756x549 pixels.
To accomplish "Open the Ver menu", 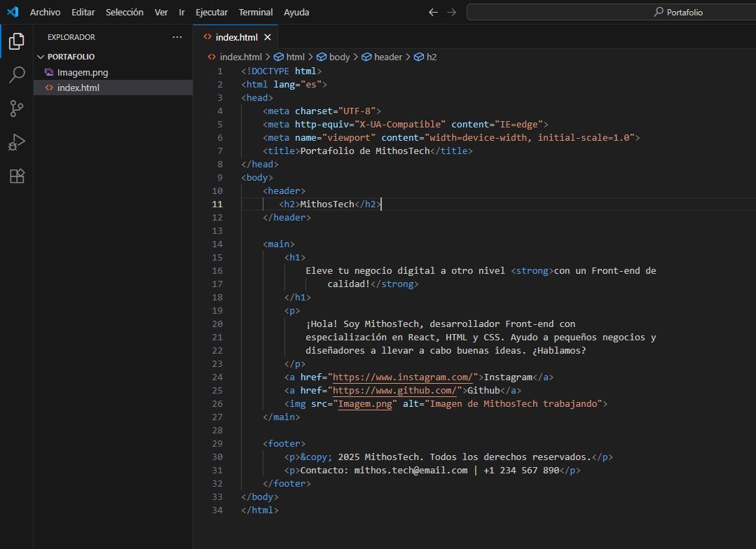I will [161, 12].
